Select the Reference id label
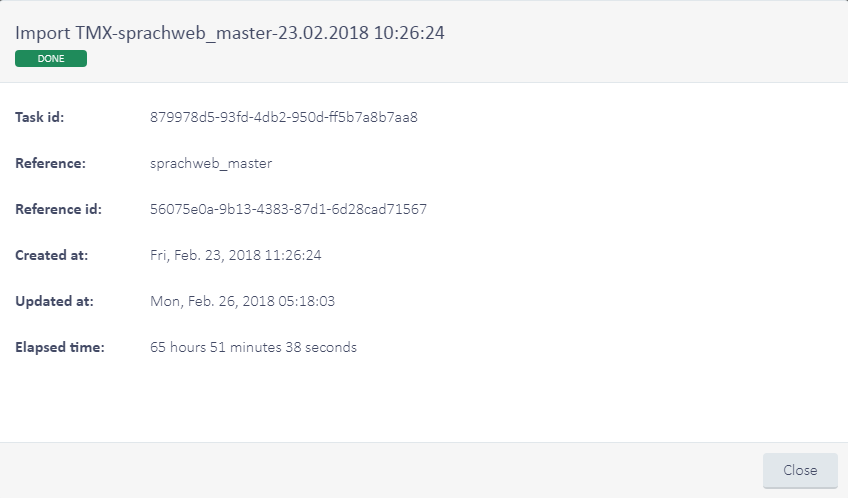The image size is (848, 498). tap(62, 209)
